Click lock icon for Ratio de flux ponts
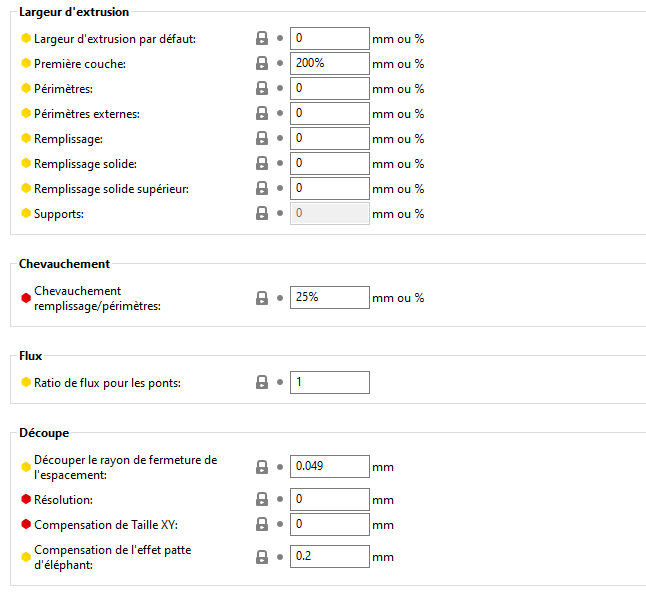 coord(262,382)
